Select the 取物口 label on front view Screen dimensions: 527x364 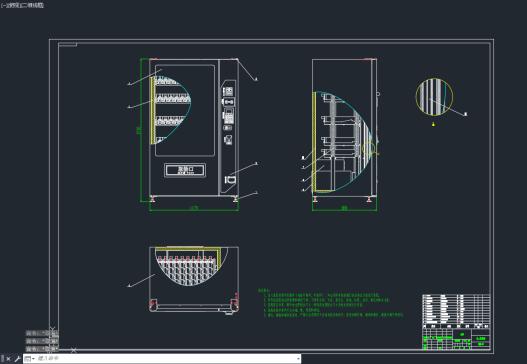coord(185,170)
